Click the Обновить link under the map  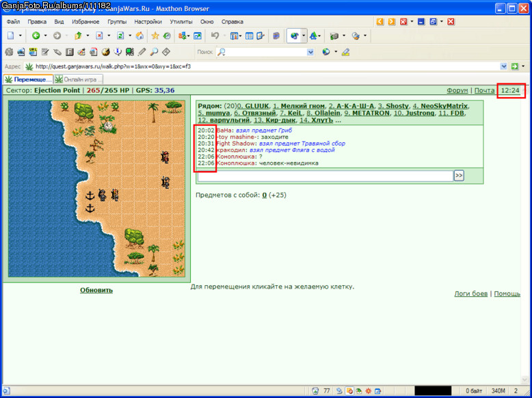96,290
